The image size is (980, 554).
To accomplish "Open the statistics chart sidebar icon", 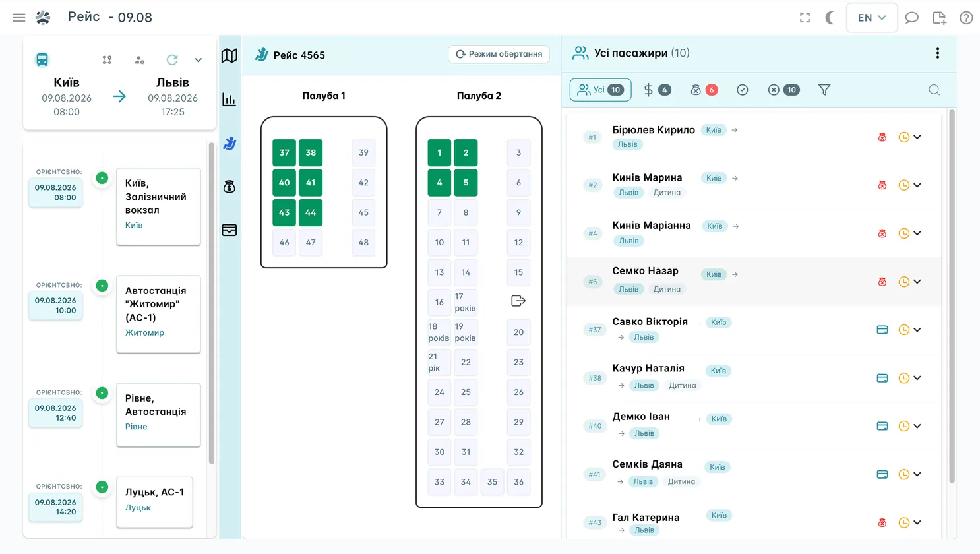I will click(230, 100).
